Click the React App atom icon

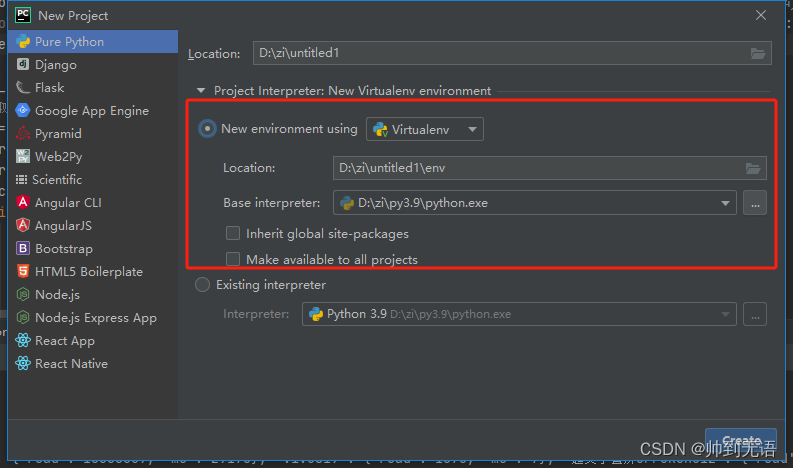[x=23, y=341]
